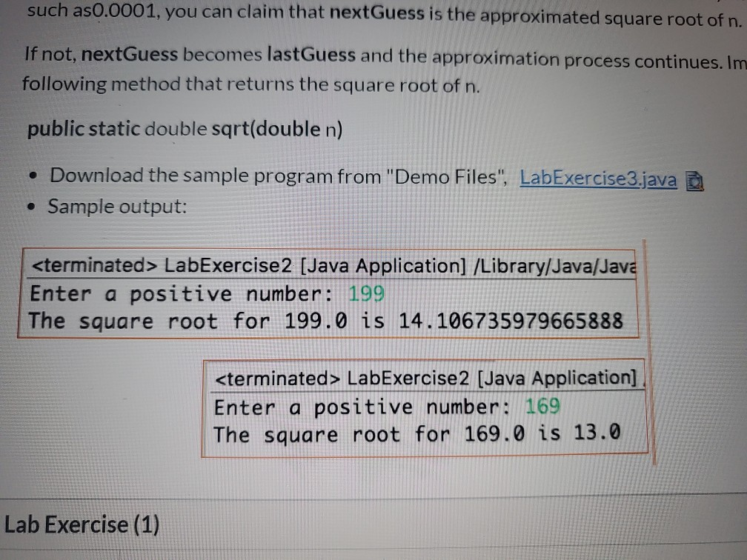Click the bold word 'nextGuess' in first line

tap(376, 13)
